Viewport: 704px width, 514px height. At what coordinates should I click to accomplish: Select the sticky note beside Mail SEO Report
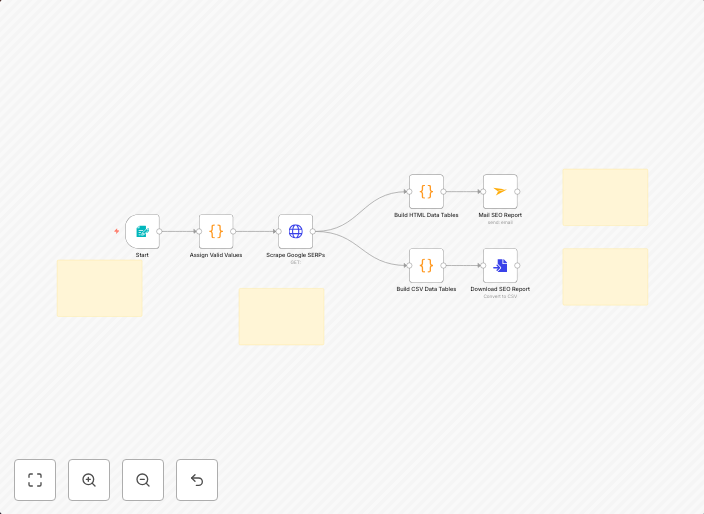click(x=605, y=197)
